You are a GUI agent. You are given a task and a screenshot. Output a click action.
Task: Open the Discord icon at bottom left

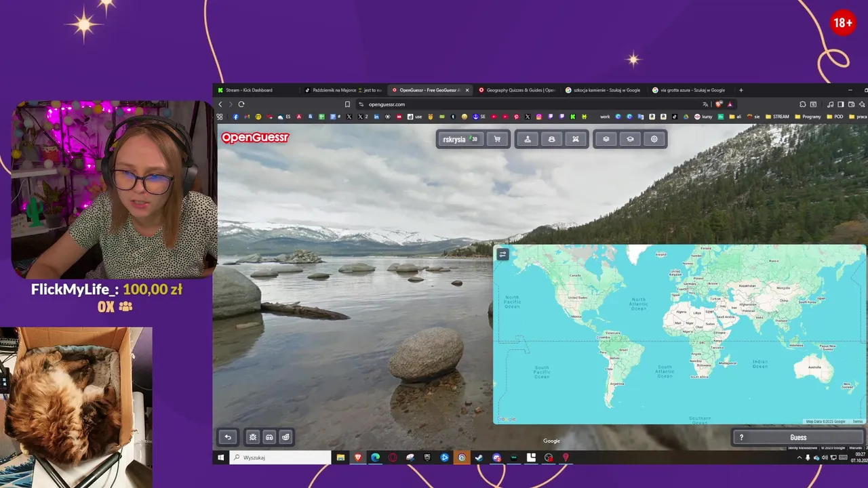[x=269, y=437]
